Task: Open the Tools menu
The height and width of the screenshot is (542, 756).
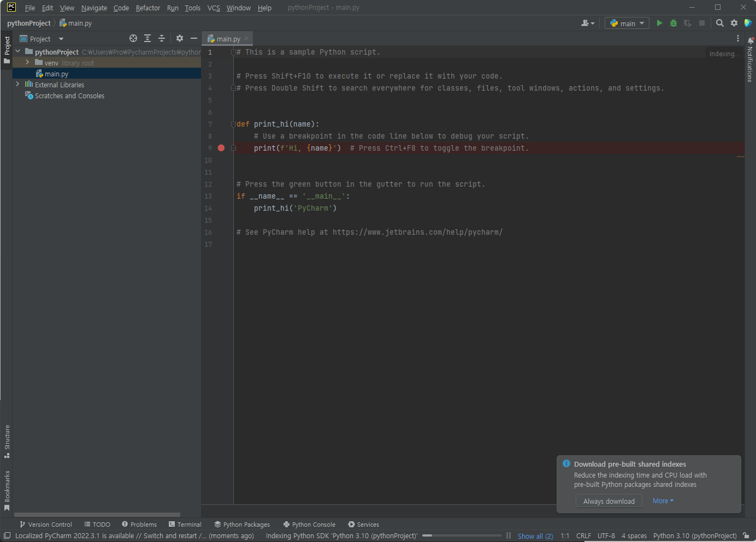Action: pos(192,8)
